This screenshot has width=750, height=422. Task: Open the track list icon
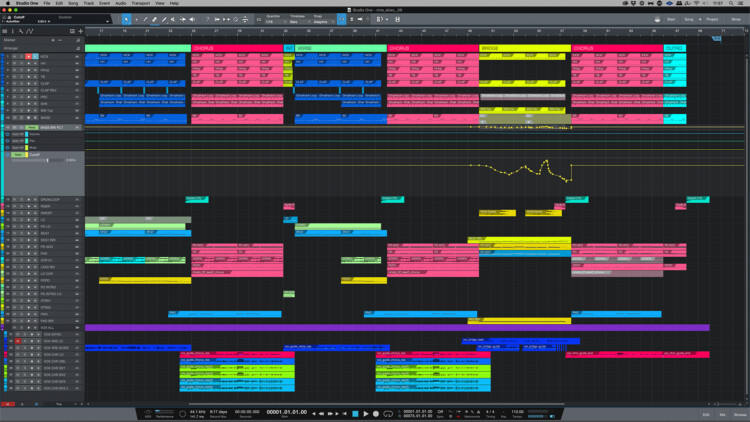pos(5,31)
